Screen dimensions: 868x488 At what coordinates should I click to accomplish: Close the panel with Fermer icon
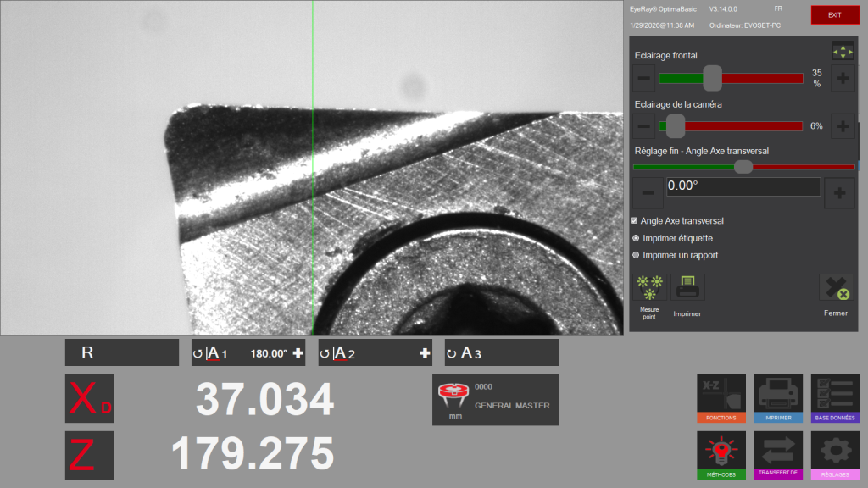pos(836,288)
